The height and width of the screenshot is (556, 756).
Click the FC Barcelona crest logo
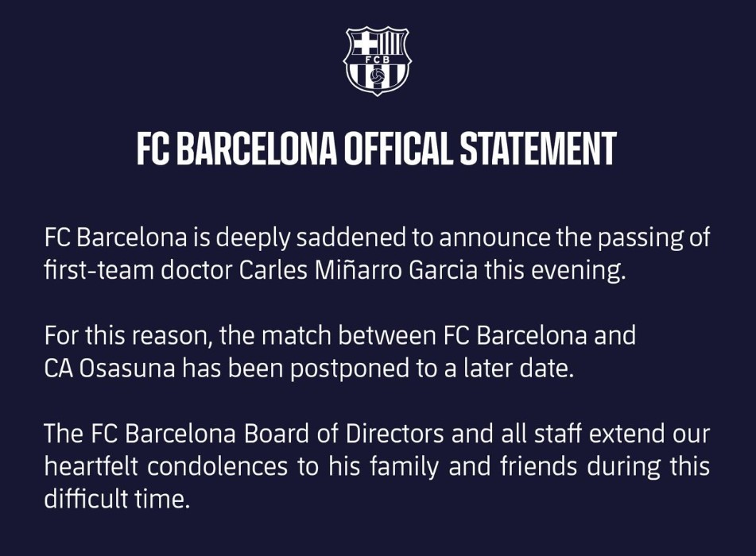click(377, 60)
